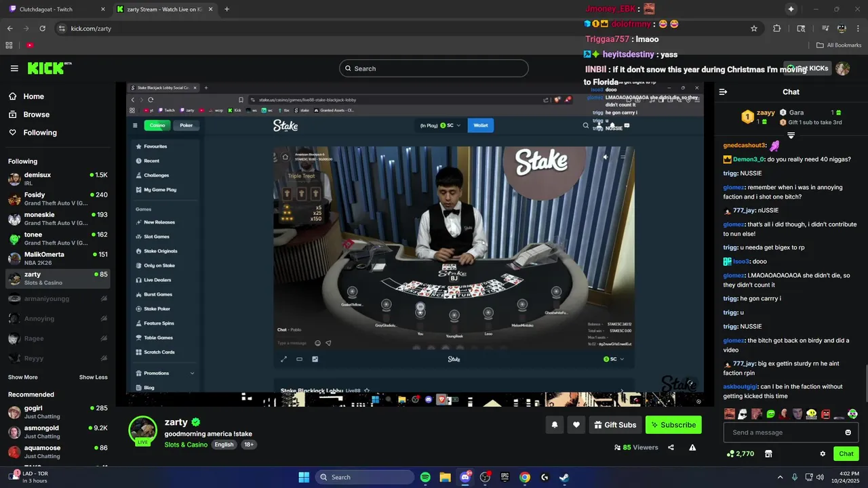Click the first chat quick-emote
The height and width of the screenshot is (488, 868).
click(730, 413)
